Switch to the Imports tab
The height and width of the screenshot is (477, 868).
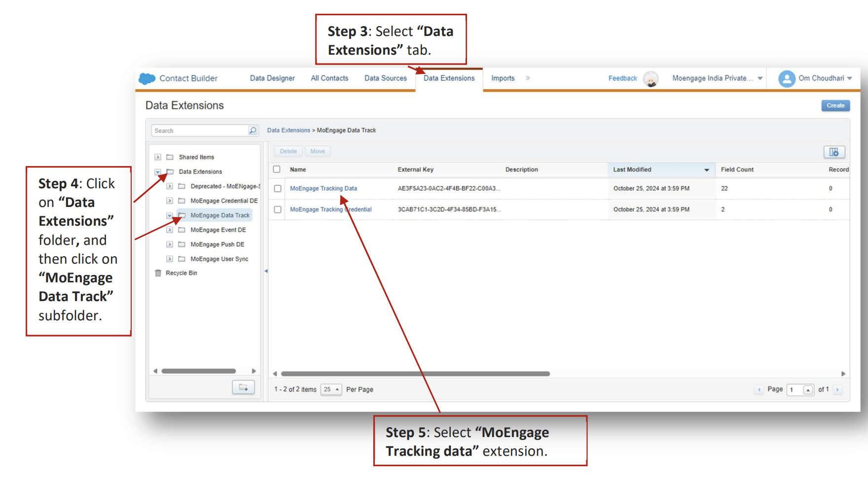[x=503, y=78]
